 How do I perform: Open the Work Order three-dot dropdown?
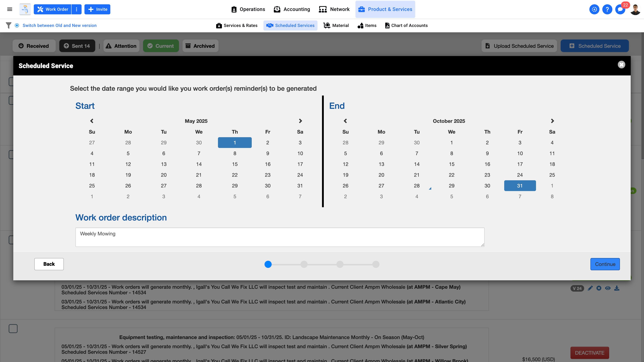click(x=77, y=9)
